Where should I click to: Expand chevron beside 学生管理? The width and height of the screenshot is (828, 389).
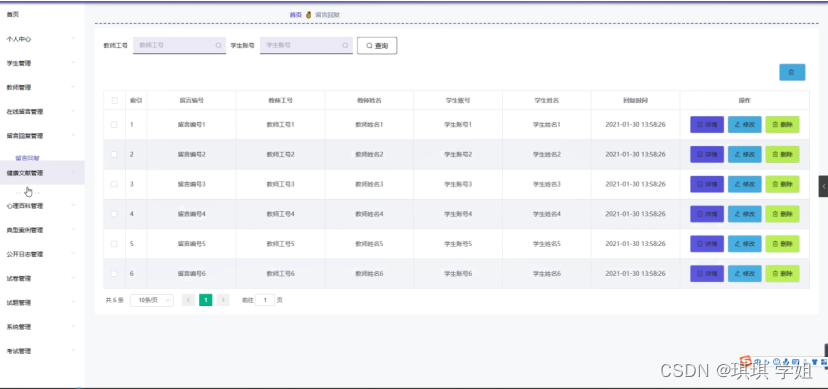73,62
